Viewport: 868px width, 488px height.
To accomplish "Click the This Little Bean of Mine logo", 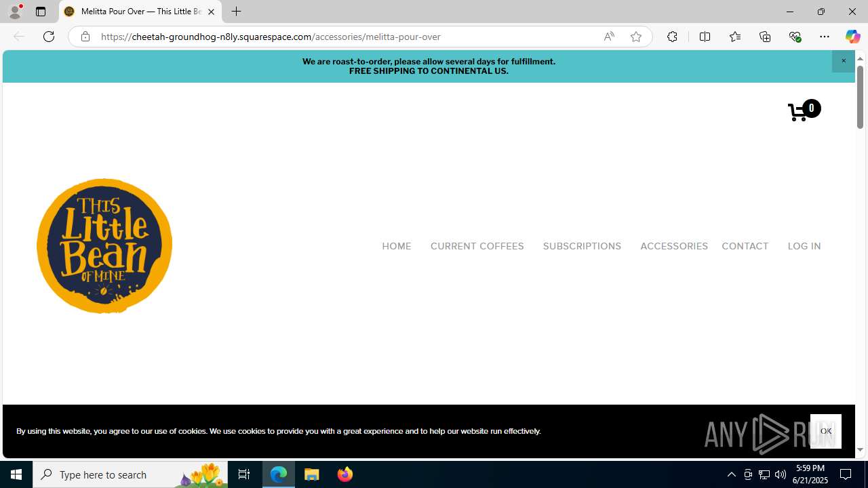I will [104, 246].
